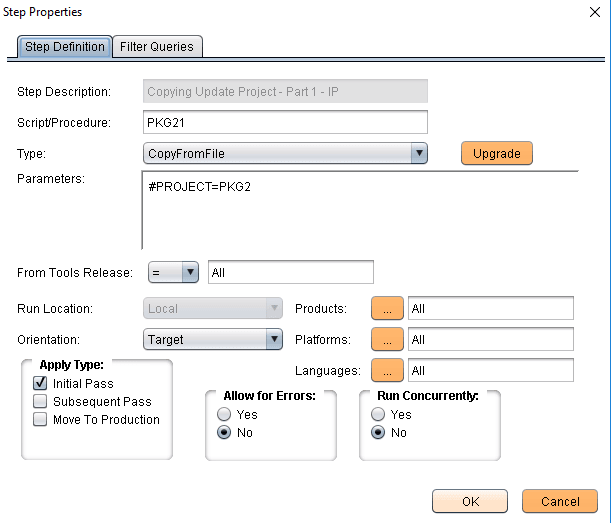
Task: Click the Platforms field showing All
Action: 491,339
